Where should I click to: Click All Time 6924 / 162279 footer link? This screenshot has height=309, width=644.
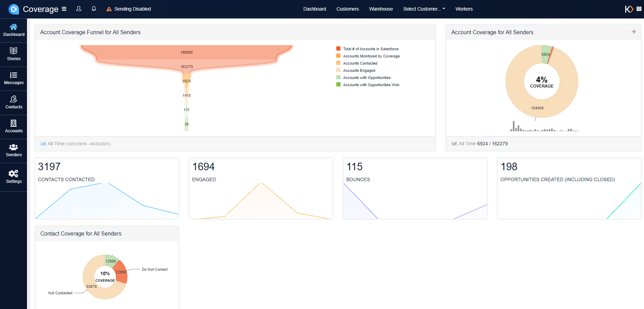[x=483, y=144]
